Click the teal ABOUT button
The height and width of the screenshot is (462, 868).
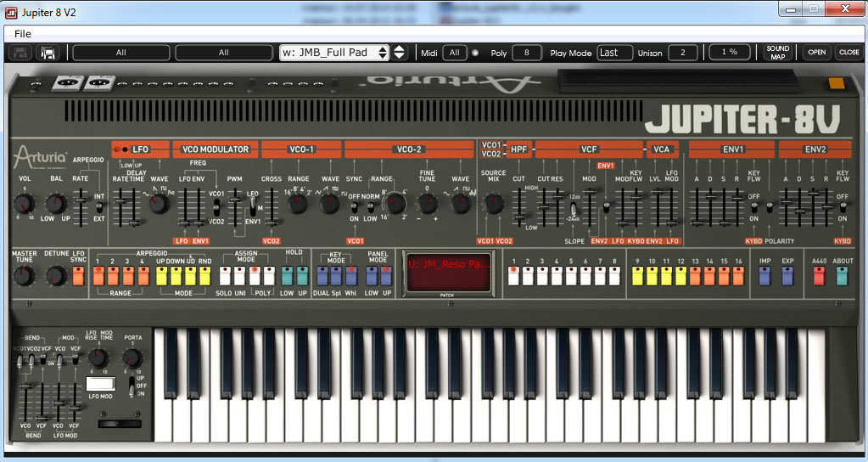coord(842,275)
